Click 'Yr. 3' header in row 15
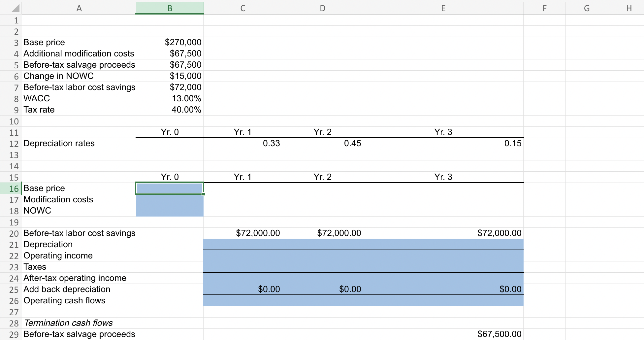Image resolution: width=644 pixels, height=340 pixels. click(x=443, y=177)
